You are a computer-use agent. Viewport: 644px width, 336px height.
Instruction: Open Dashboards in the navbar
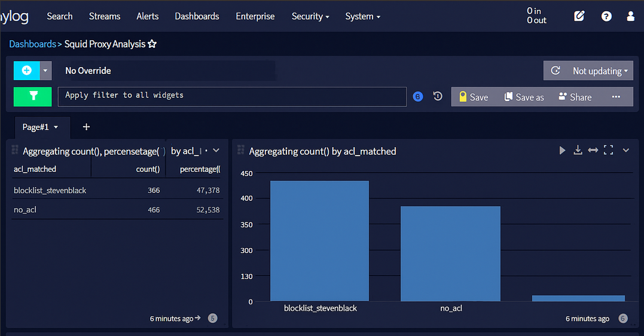coord(197,16)
